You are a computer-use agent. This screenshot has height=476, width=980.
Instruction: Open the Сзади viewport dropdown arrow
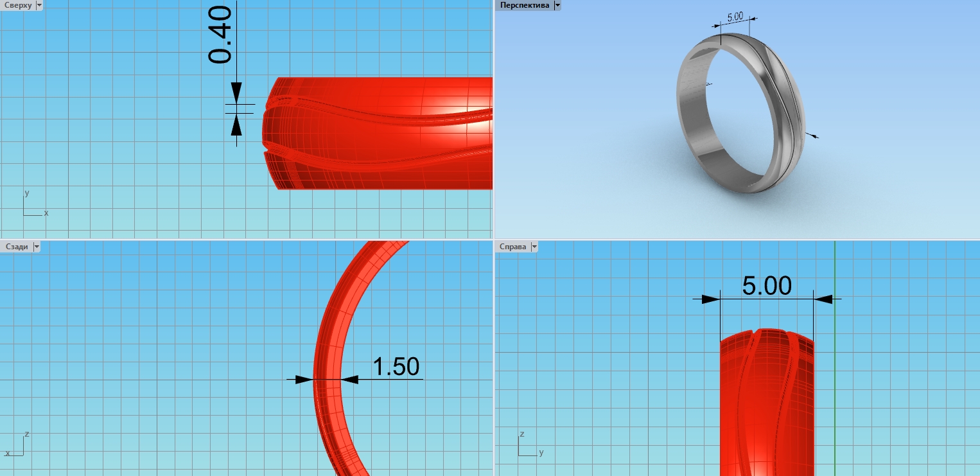[x=37, y=247]
